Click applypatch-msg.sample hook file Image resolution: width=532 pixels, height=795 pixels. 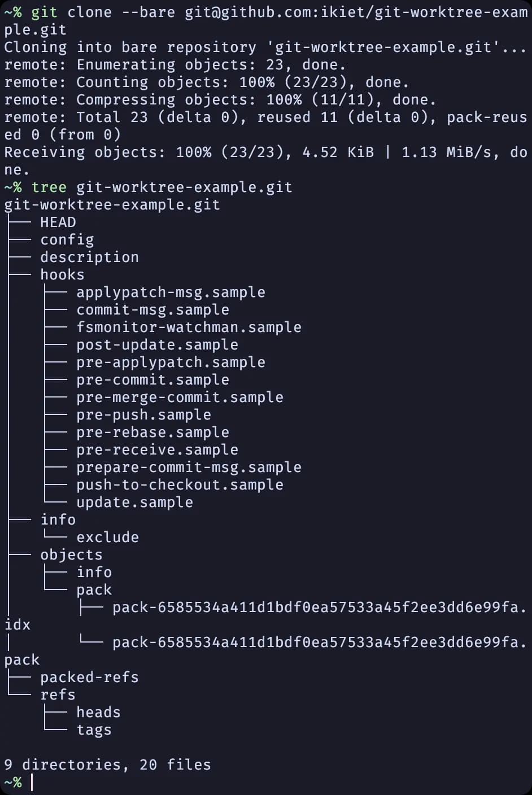pyautogui.click(x=171, y=292)
